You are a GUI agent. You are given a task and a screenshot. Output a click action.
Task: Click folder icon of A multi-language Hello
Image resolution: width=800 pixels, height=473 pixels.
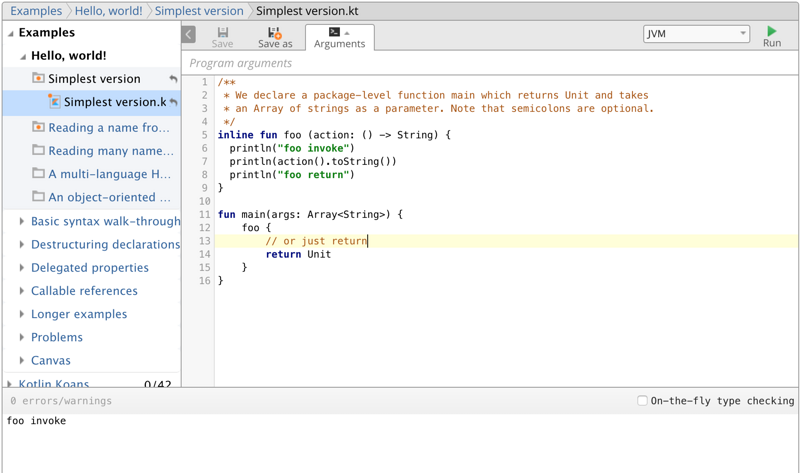coord(38,173)
